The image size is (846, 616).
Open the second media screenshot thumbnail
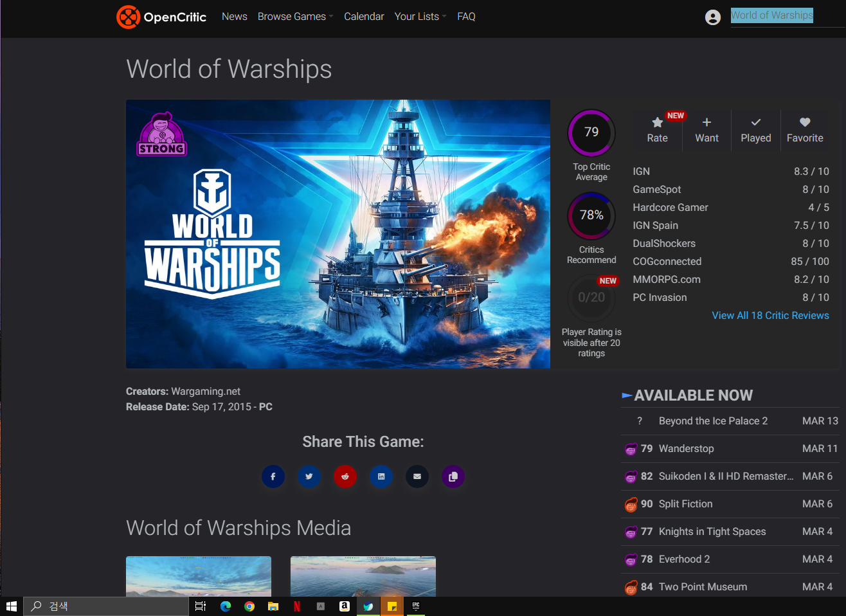[x=363, y=576]
